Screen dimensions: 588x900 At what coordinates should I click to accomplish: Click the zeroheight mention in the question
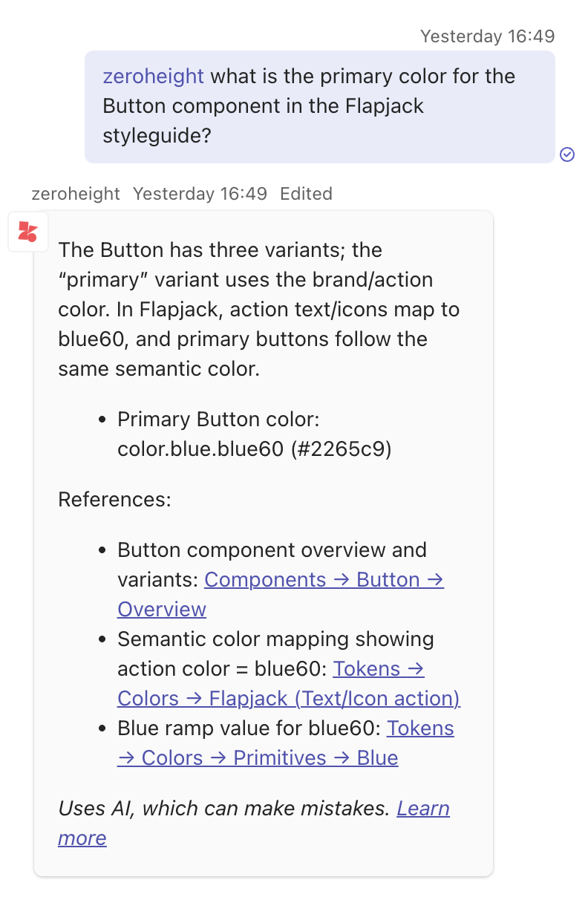click(153, 76)
